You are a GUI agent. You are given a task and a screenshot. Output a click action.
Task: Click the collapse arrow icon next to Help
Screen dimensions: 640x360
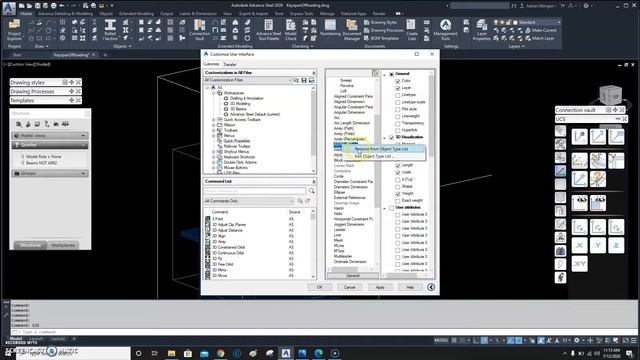(x=431, y=287)
